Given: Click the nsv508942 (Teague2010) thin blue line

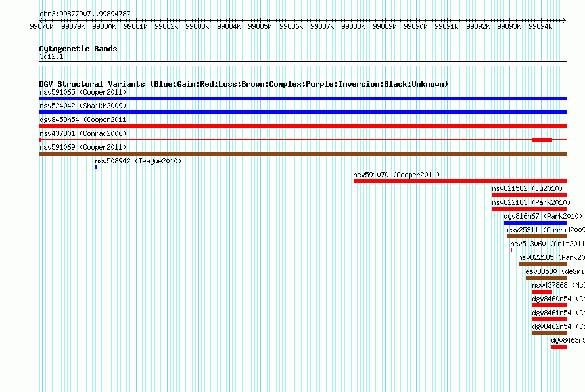Looking at the screenshot, I should tap(331, 167).
